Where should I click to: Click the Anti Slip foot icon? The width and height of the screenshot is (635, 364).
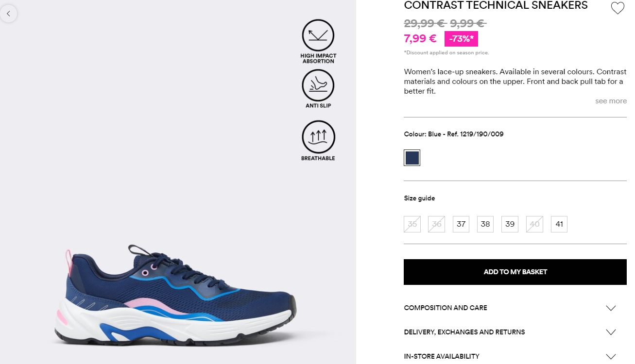click(318, 85)
